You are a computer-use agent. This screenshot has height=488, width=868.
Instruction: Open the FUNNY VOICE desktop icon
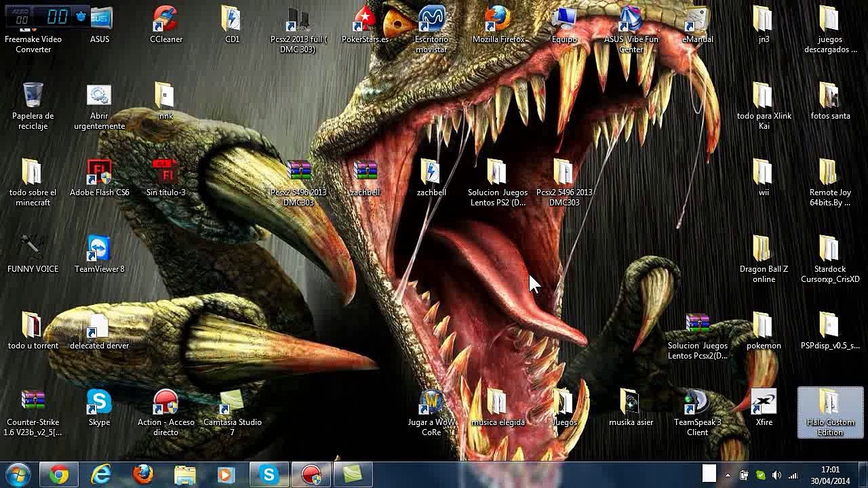tap(33, 255)
